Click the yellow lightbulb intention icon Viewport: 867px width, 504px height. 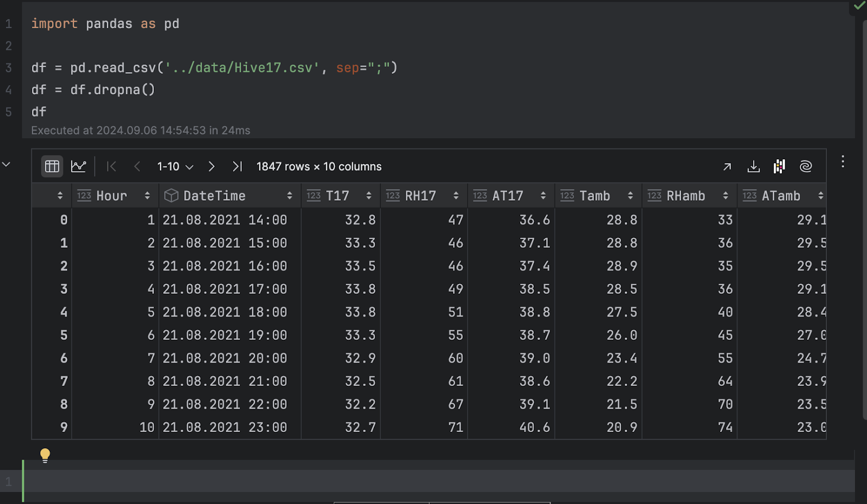coord(45,455)
